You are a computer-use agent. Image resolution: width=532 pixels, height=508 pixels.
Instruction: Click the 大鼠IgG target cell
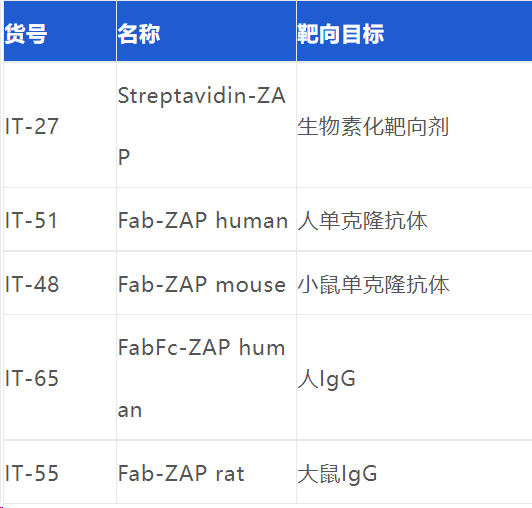[414, 472]
